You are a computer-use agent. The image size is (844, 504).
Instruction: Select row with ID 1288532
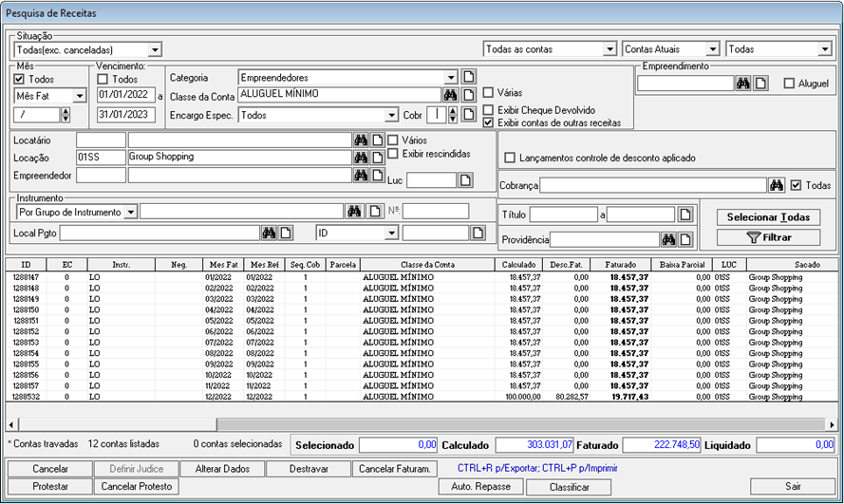click(x=422, y=397)
